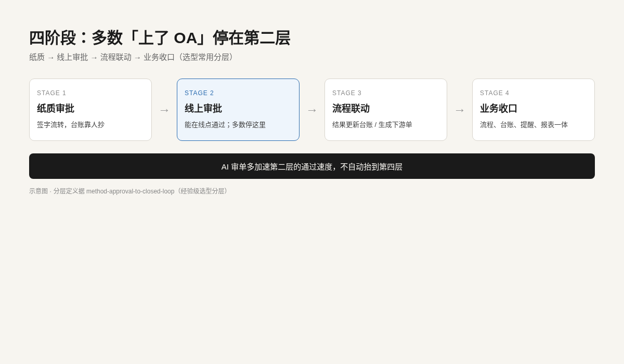Click the text 签字流转，台账靠人抄

tap(71, 125)
